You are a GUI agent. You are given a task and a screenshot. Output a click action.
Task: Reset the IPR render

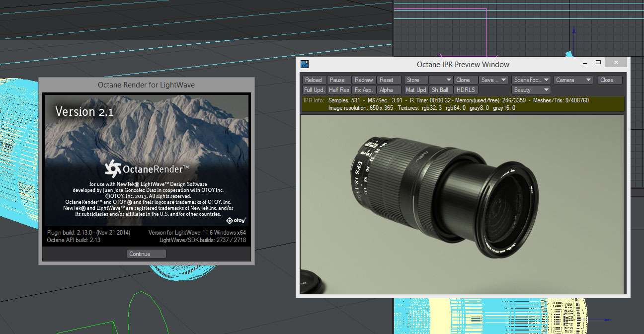[x=389, y=80]
